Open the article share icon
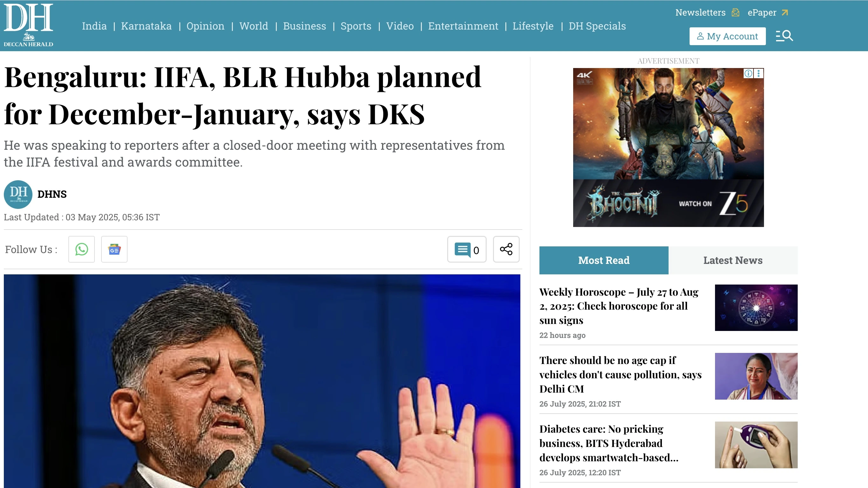Screen dimensions: 868x488 click(x=506, y=249)
